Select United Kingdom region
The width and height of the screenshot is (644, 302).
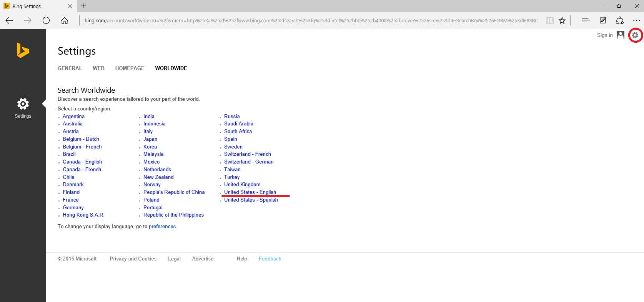(x=242, y=184)
